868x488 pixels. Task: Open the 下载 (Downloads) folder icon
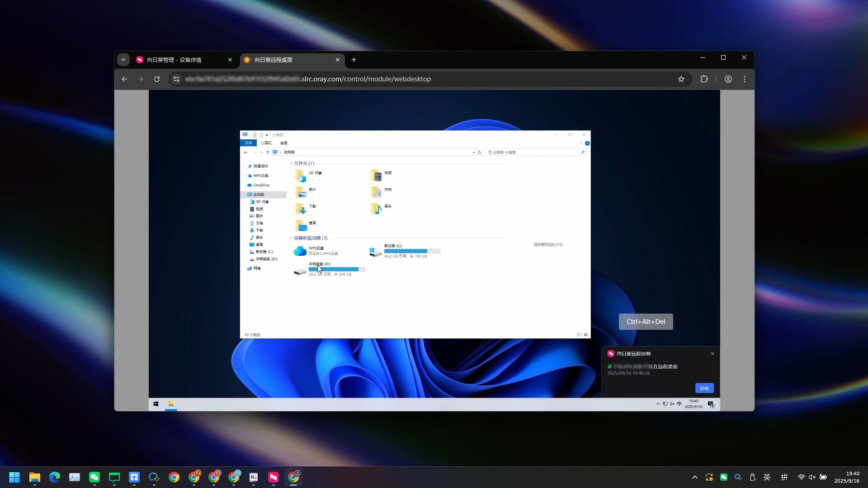[x=301, y=209]
